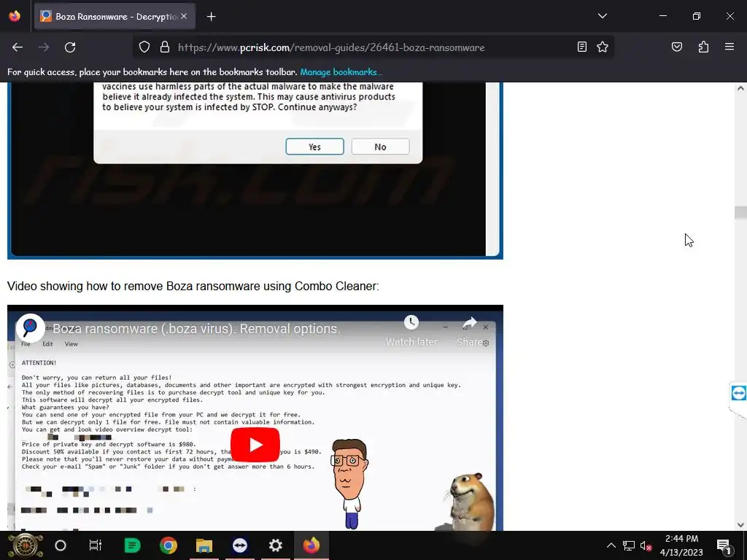Share the YouTube video
The image size is (747, 560).
[x=470, y=331]
